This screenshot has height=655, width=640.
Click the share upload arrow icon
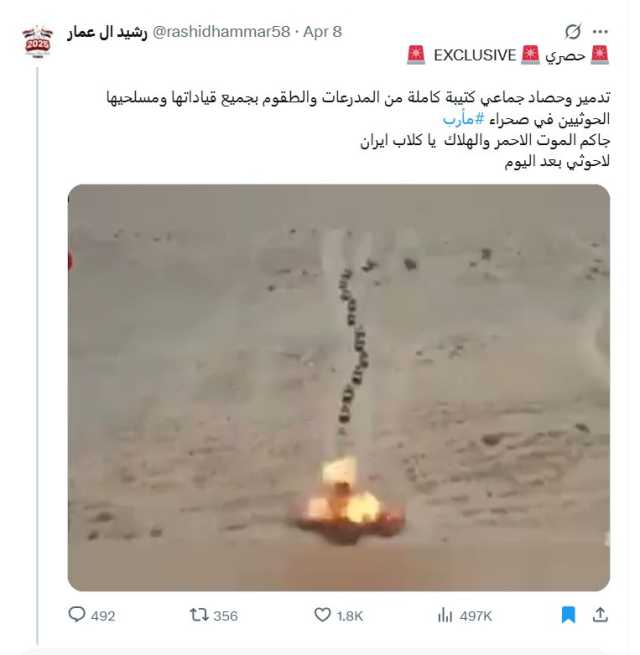pyautogui.click(x=600, y=615)
